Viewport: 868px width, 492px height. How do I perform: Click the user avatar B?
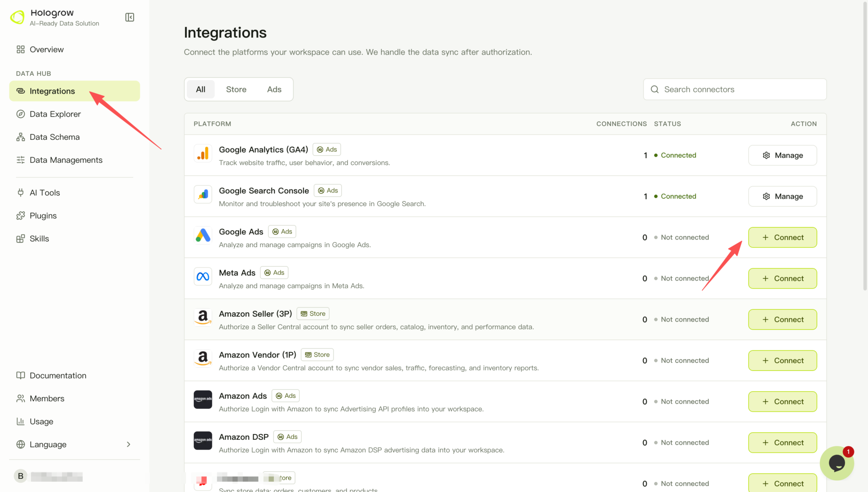(x=20, y=476)
